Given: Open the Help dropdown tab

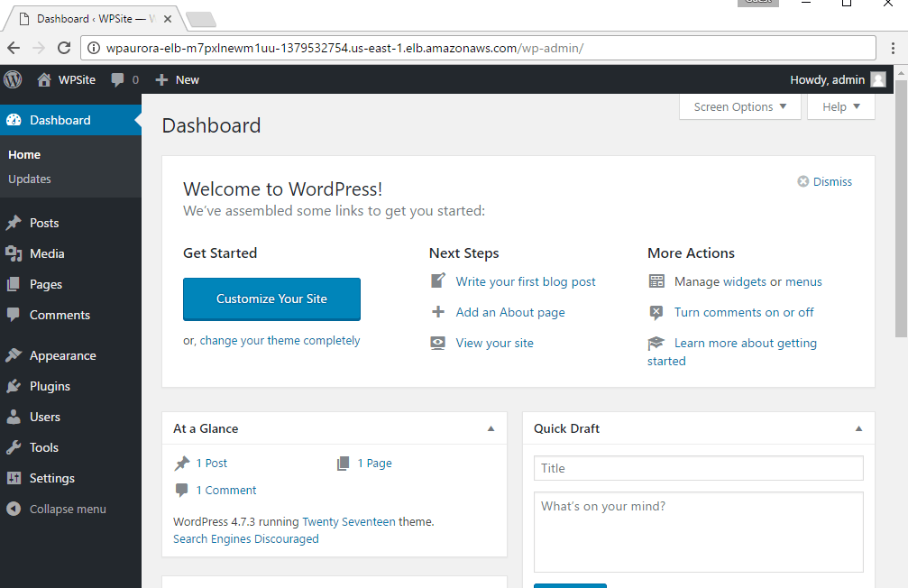Looking at the screenshot, I should pos(840,106).
